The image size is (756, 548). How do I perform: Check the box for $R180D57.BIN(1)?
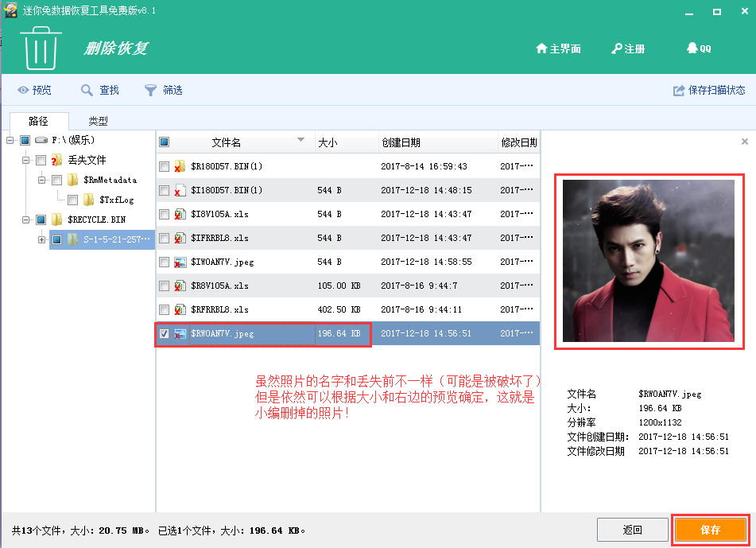point(164,166)
